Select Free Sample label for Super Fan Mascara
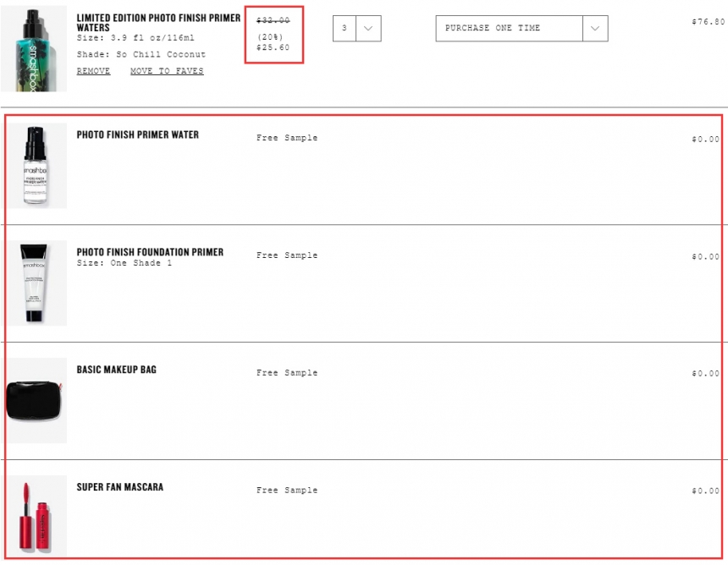Screen dimensions: 728x565 tap(287, 490)
